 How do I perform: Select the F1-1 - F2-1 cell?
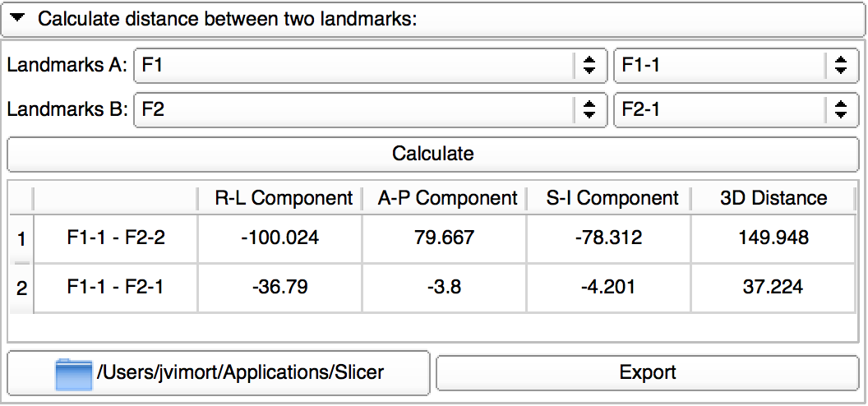point(115,288)
